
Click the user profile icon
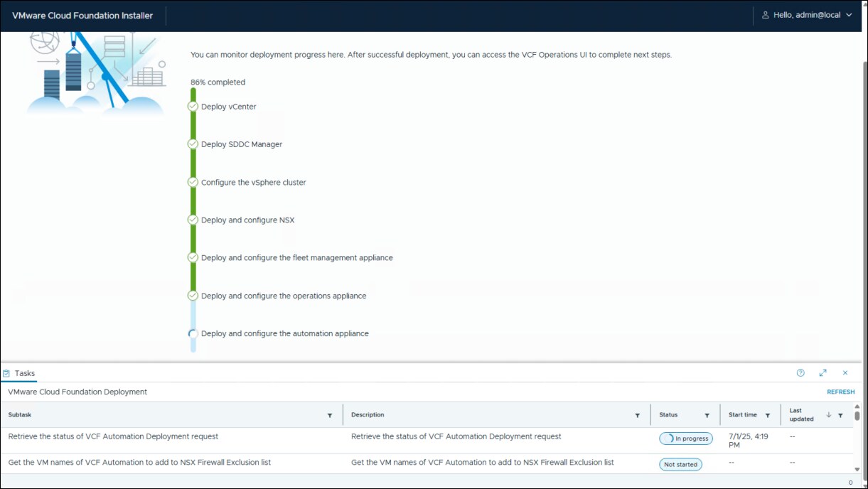point(766,15)
